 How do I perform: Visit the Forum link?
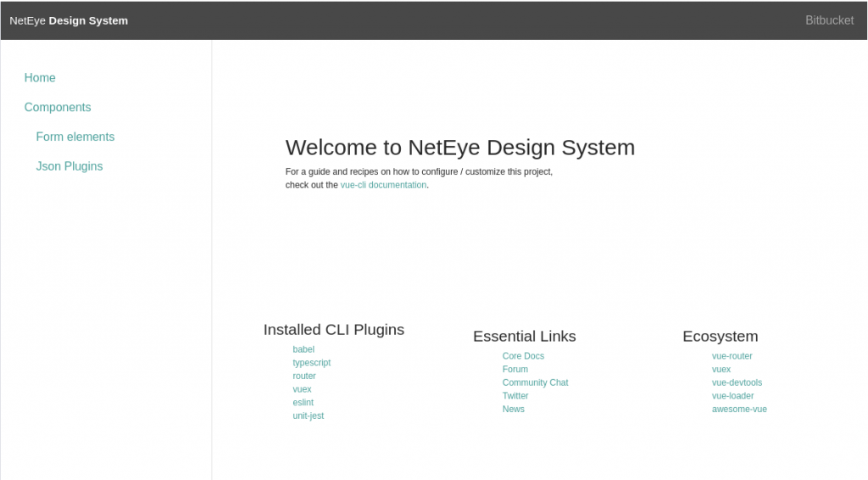pyautogui.click(x=515, y=369)
